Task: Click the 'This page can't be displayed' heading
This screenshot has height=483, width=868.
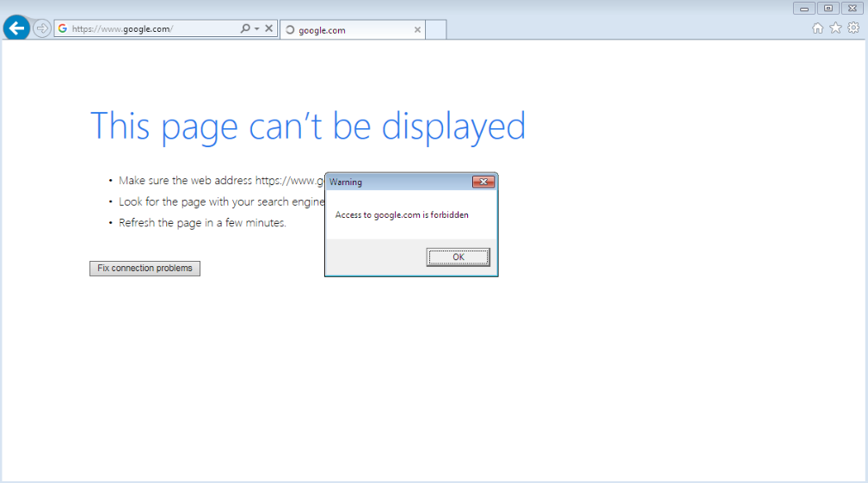Action: [x=308, y=127]
